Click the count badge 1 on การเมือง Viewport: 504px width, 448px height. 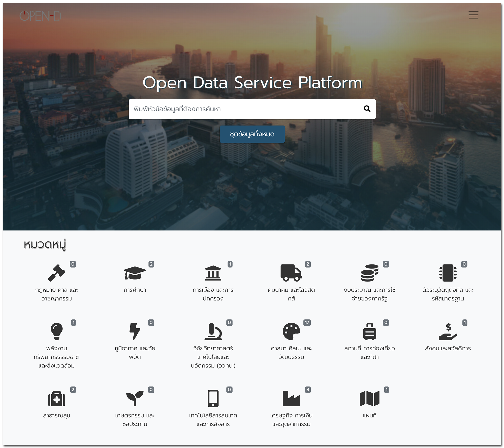tap(230, 264)
